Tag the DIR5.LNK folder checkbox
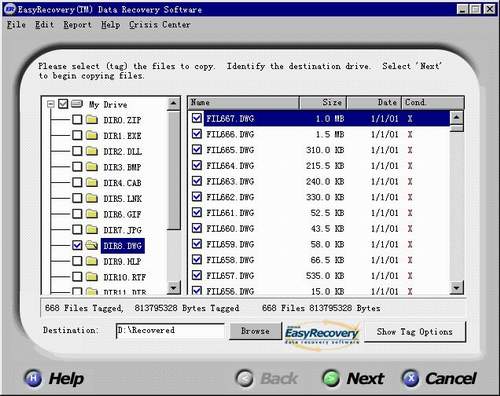 (77, 198)
